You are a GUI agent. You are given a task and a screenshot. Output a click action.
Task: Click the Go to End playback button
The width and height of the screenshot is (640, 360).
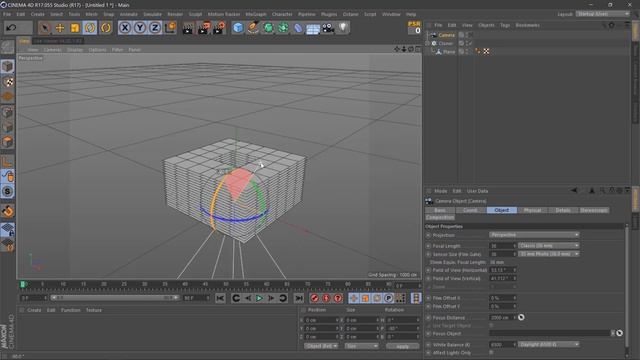point(299,298)
